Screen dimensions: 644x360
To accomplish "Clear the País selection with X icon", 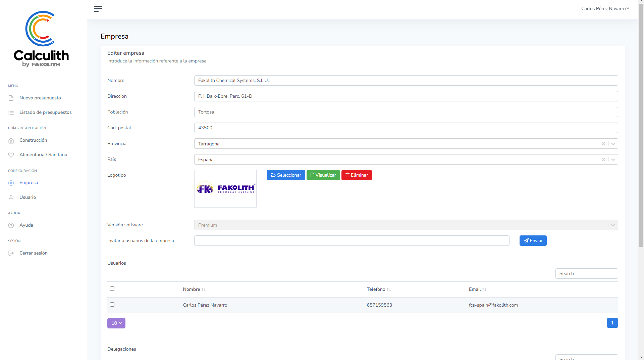I will pos(603,160).
